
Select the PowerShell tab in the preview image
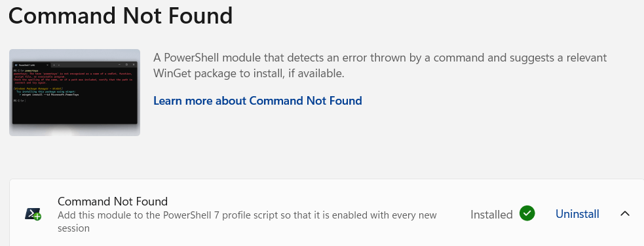pyautogui.click(x=32, y=65)
